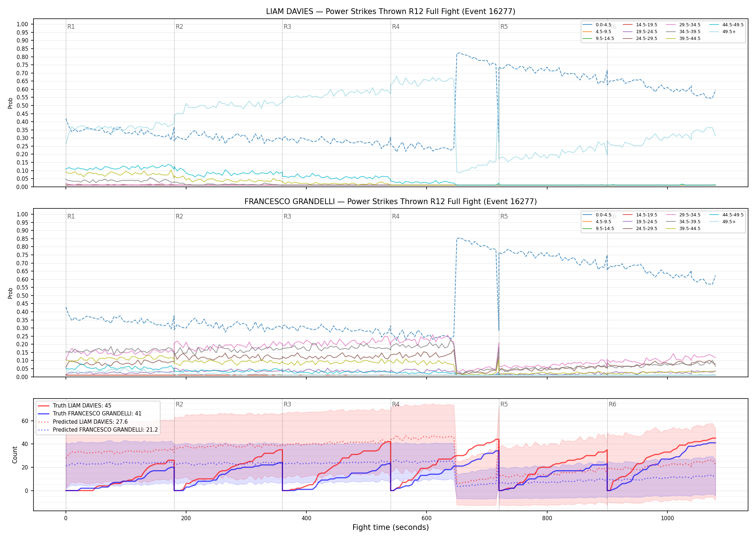
Task: Click the 'Prob' y-axis label of Grandelli chart
Action: click(10, 293)
